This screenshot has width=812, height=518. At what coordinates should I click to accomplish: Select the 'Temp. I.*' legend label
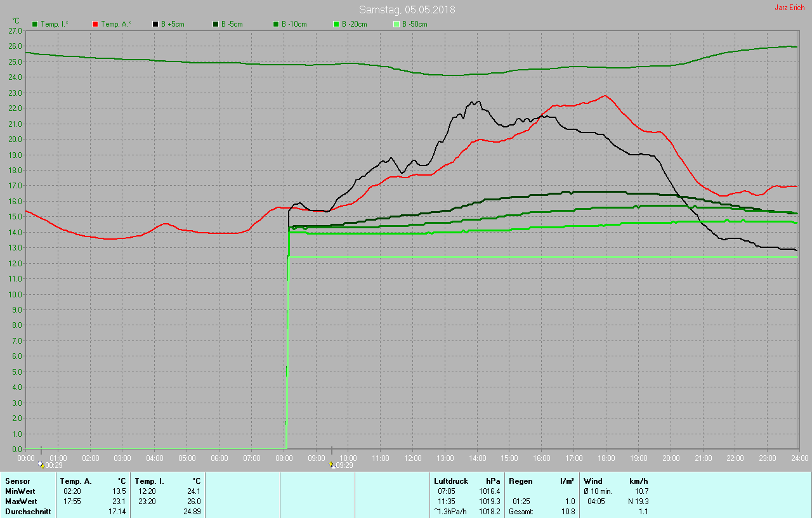coord(55,24)
